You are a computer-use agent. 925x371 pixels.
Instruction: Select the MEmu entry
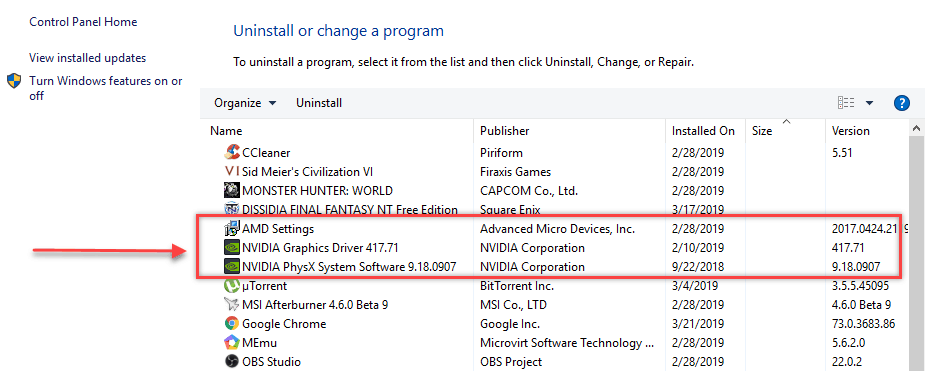(260, 342)
